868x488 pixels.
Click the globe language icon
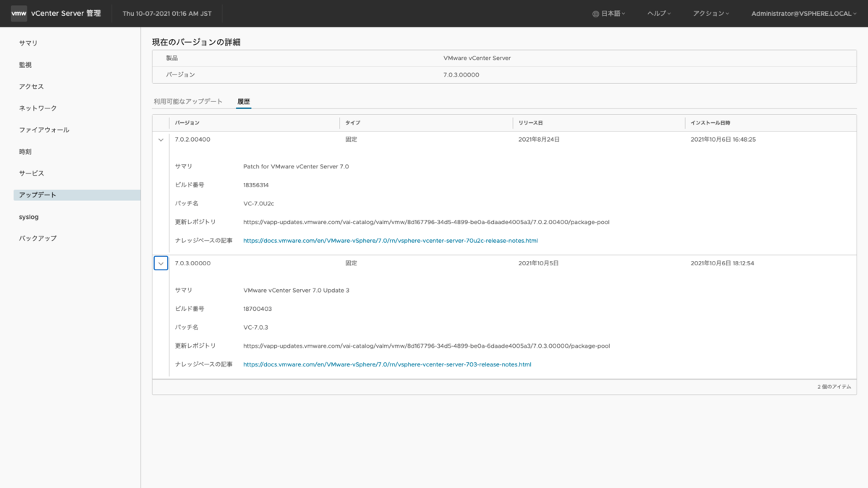(595, 14)
